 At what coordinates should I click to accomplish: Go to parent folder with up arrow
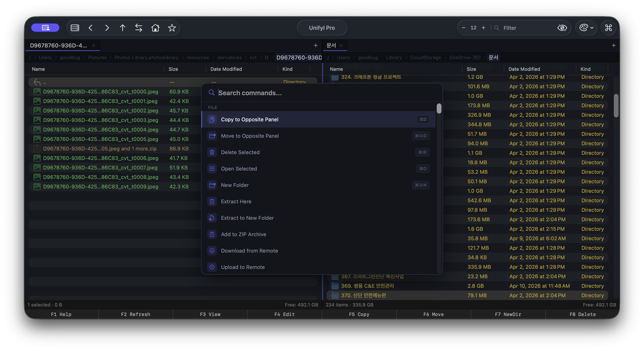click(123, 28)
